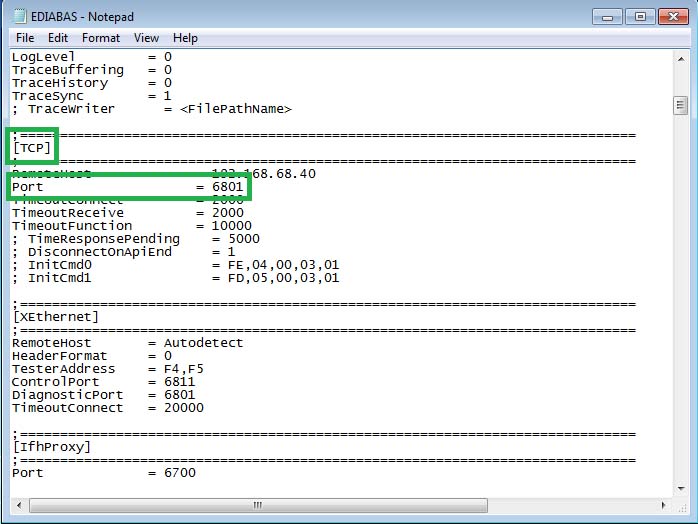
Task: Maximize the Notepad window
Action: coord(640,17)
